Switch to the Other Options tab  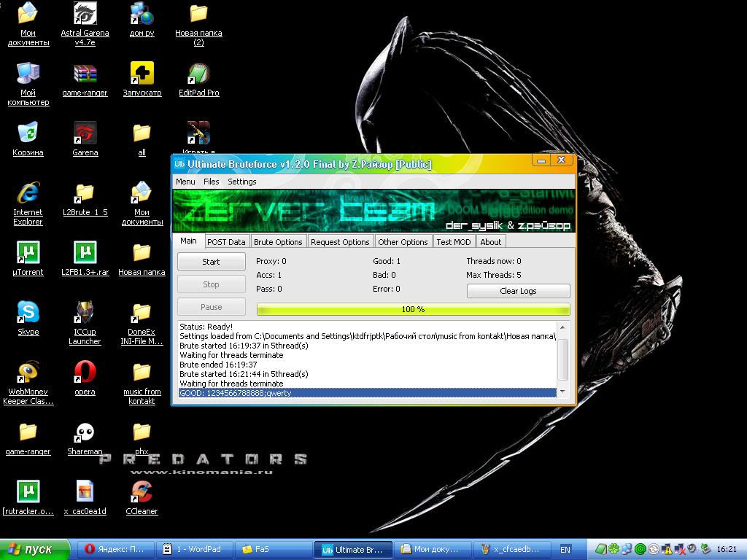pos(403,242)
